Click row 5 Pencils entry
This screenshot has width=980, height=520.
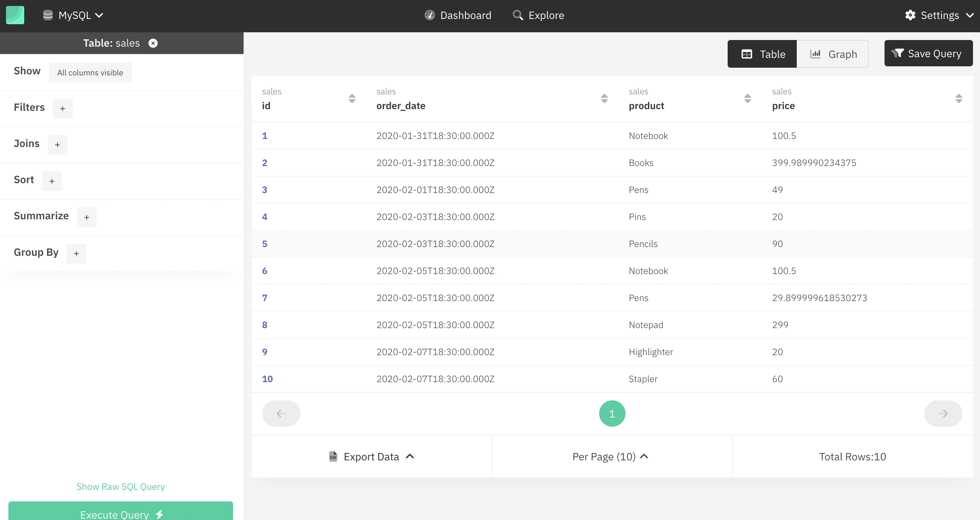coord(642,243)
